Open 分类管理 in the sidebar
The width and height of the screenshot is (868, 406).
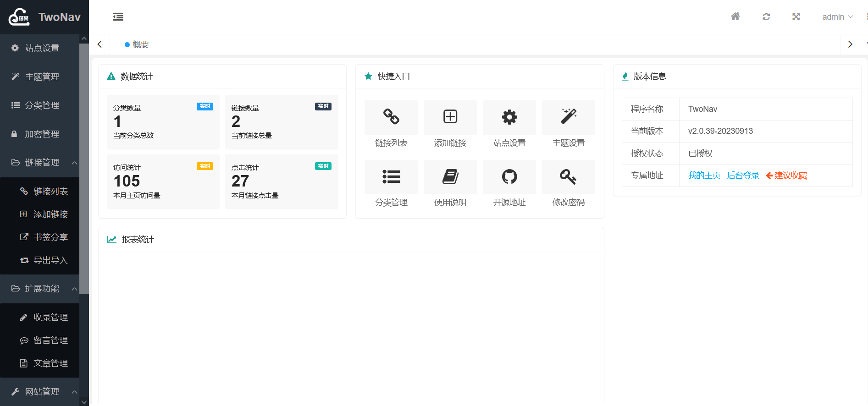click(x=39, y=105)
